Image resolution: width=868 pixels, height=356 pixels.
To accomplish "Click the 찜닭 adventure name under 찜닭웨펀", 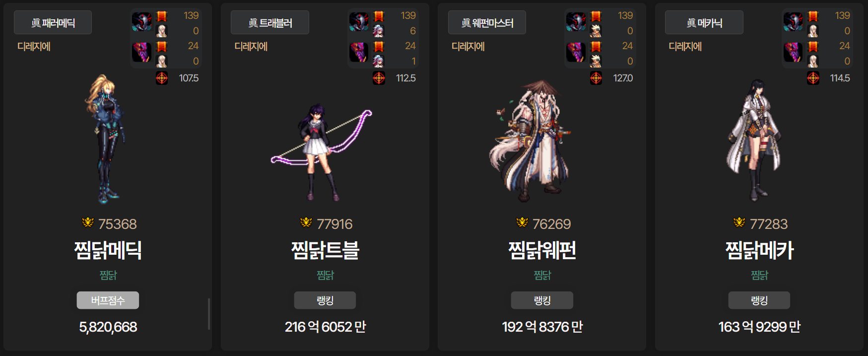I will [x=542, y=275].
